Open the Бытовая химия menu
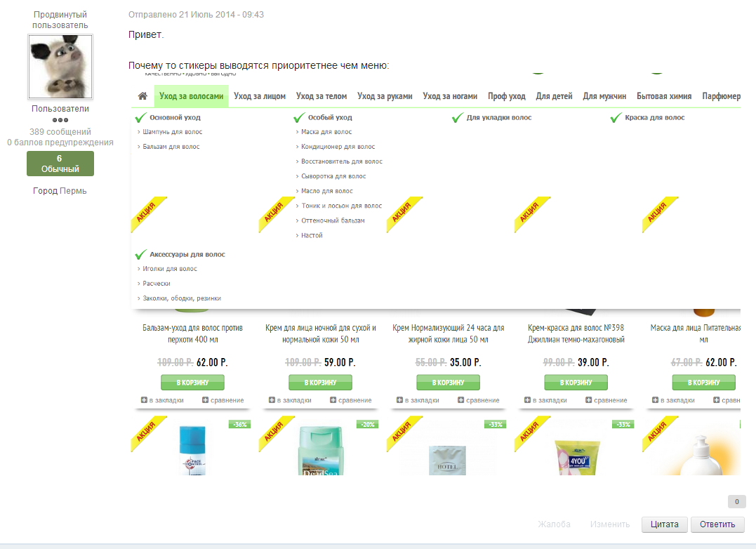This screenshot has height=549, width=756. point(664,96)
